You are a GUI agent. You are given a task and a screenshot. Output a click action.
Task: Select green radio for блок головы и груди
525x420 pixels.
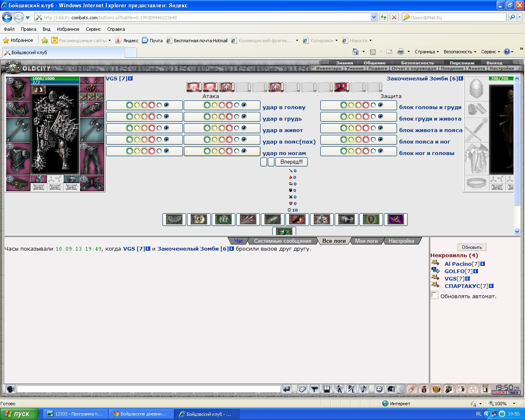[x=344, y=105]
